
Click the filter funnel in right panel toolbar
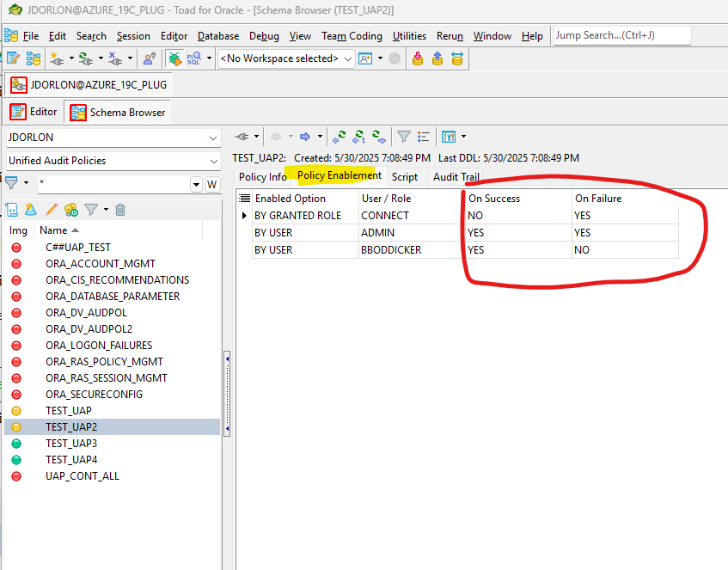tap(404, 137)
